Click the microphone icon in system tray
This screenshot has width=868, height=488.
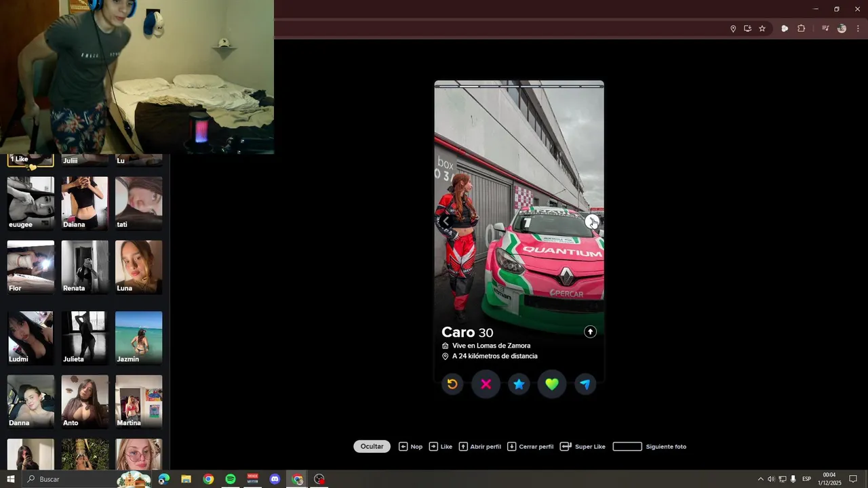point(793,479)
